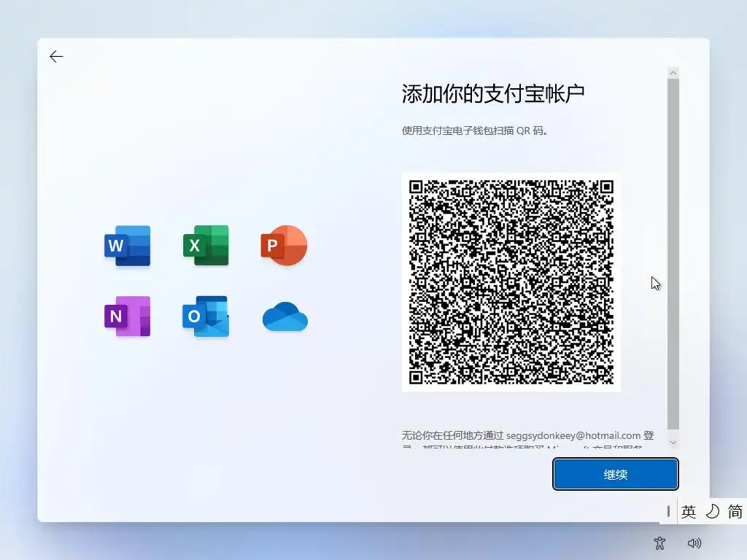Screen dimensions: 747x560
Task: Open the accessibility options icon
Action: 659,542
